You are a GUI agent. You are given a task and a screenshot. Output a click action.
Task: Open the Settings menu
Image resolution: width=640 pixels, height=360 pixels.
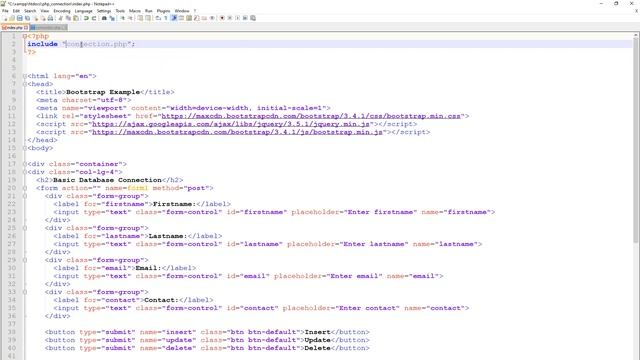[x=104, y=11]
